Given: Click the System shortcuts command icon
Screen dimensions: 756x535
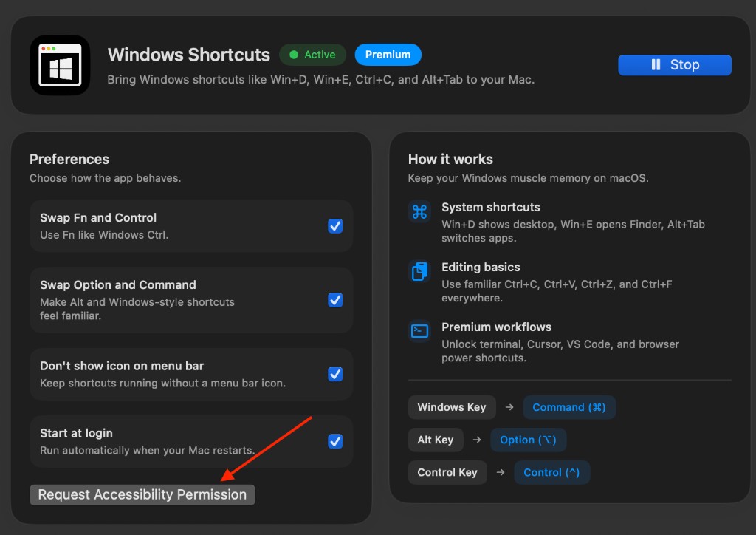Looking at the screenshot, I should pos(419,211).
